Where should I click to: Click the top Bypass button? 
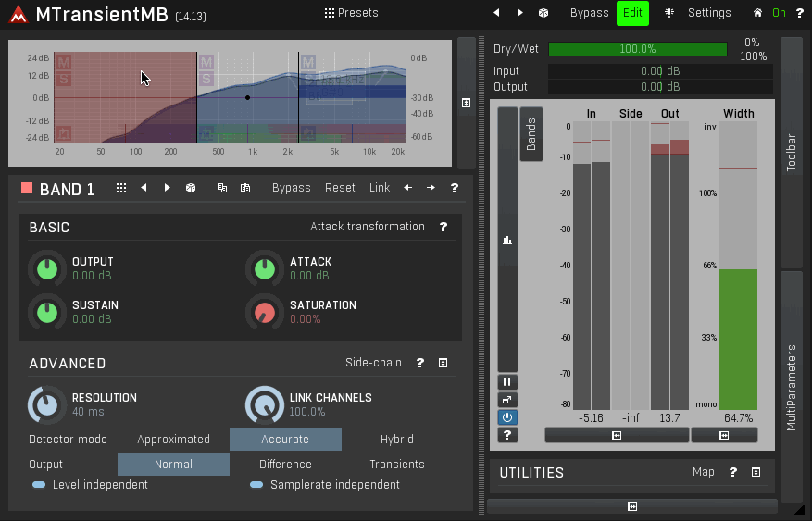[589, 13]
